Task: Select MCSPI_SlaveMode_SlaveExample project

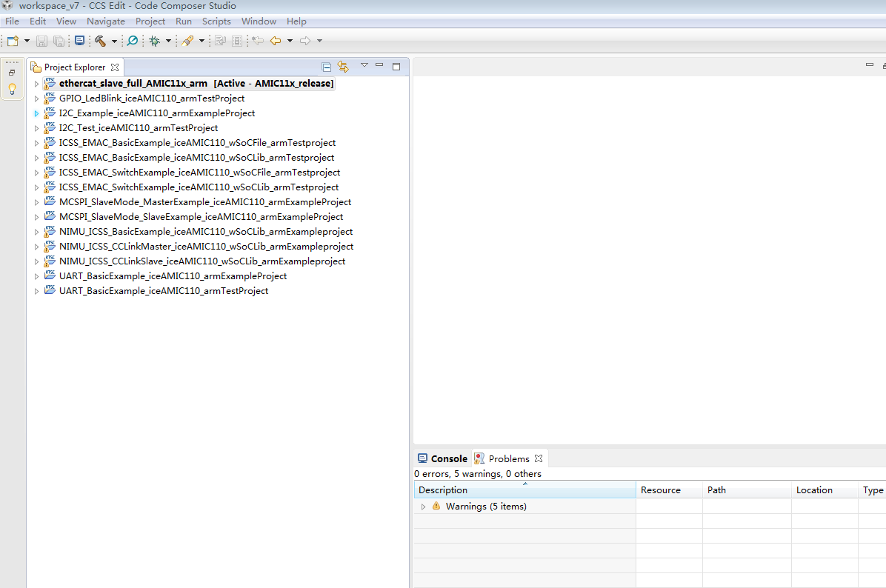Action: (201, 217)
